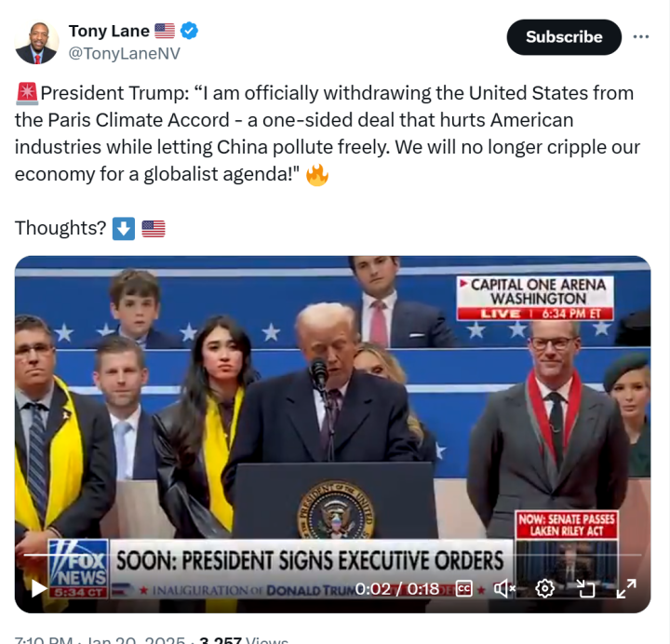670x644 pixels.
Task: Click the Subscribe button
Action: coord(564,37)
